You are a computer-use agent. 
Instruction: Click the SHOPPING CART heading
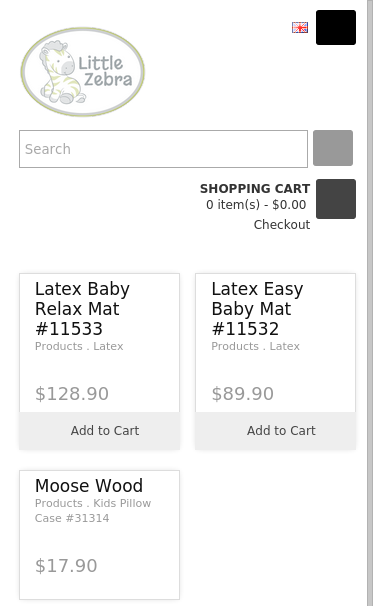click(x=255, y=189)
